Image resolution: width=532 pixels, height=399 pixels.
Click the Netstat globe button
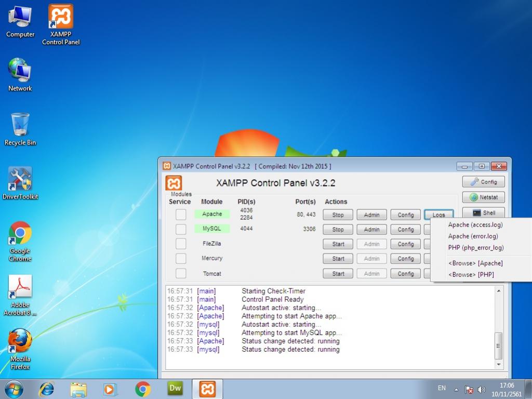tap(483, 197)
